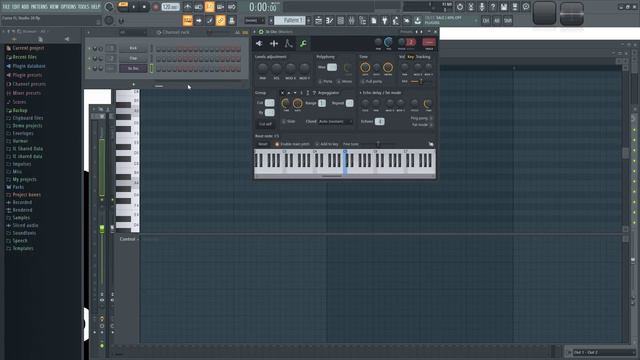Viewport: 640px width, 360px height.
Task: Open the PATTERNS menu
Action: click(39, 7)
